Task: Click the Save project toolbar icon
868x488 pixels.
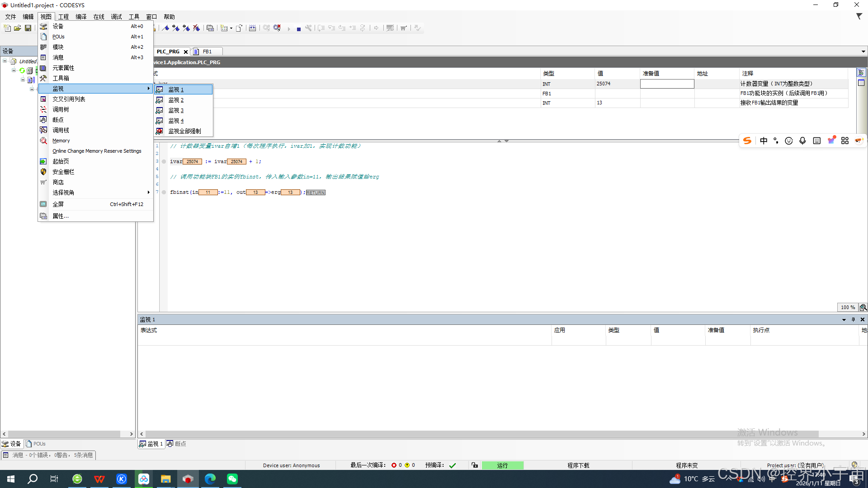Action: tap(28, 28)
